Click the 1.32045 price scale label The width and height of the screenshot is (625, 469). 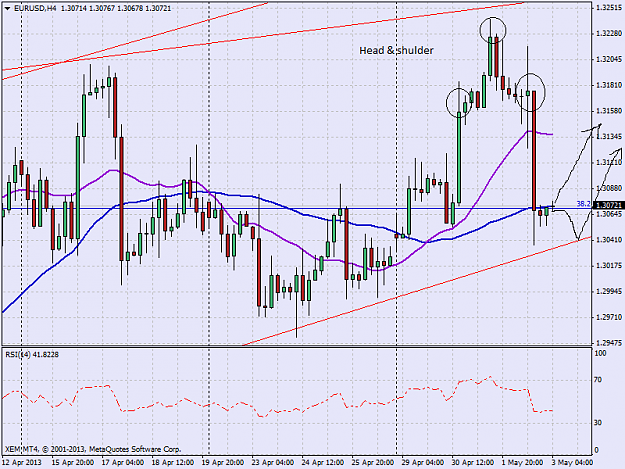pos(609,59)
